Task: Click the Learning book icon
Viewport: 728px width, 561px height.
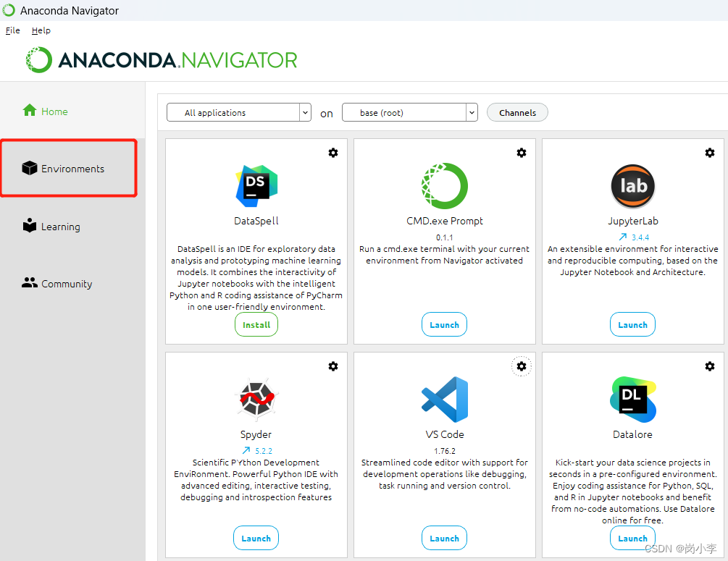Action: coord(30,226)
